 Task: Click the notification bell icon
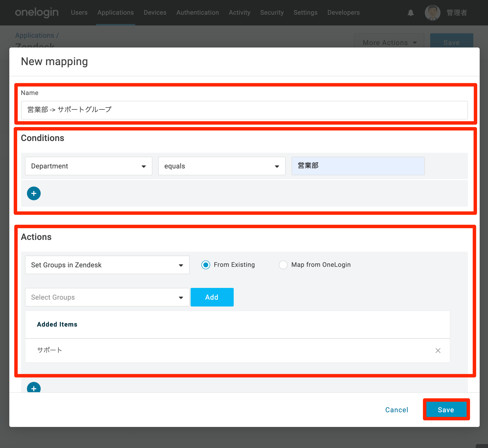click(x=411, y=13)
